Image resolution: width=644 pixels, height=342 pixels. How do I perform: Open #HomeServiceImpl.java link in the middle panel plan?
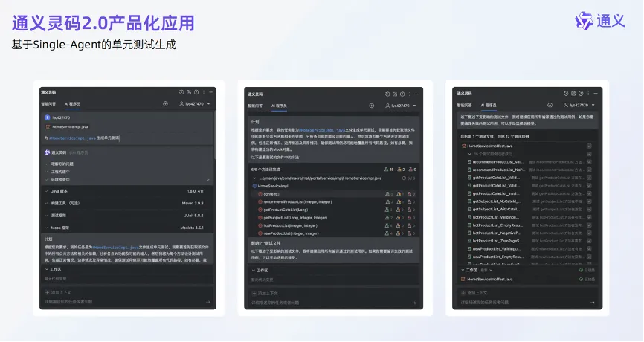(321, 130)
